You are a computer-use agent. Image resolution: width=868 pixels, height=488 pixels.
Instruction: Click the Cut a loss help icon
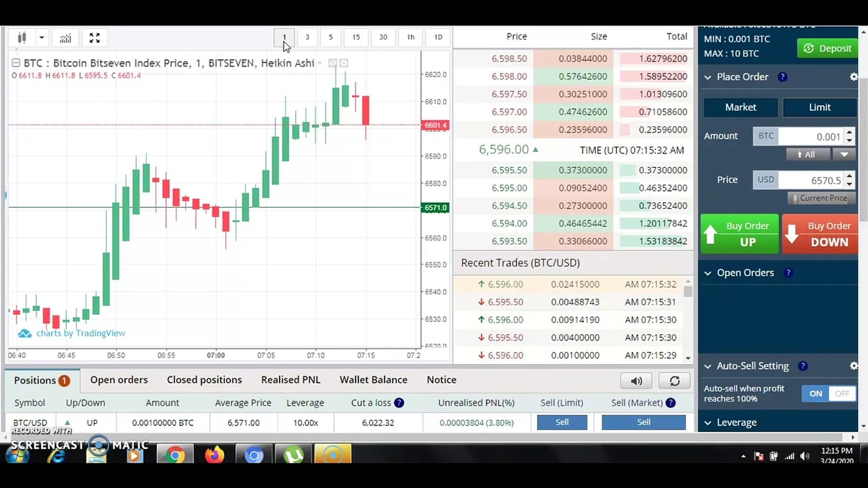point(399,403)
